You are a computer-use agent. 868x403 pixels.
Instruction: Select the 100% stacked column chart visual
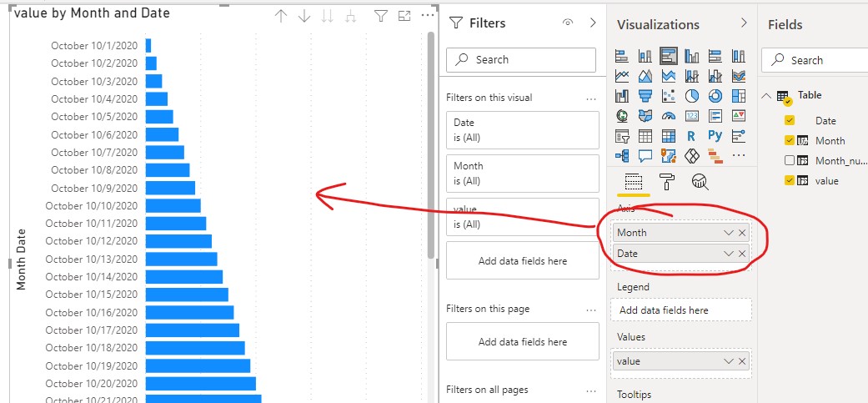739,56
